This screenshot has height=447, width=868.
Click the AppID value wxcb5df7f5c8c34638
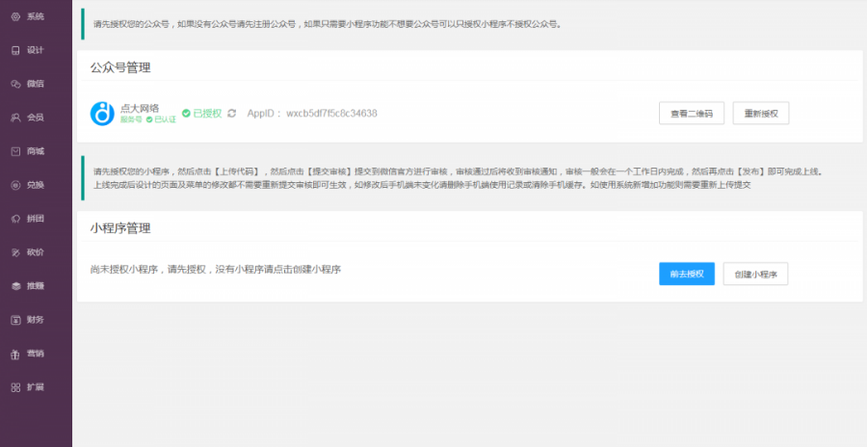tap(330, 113)
